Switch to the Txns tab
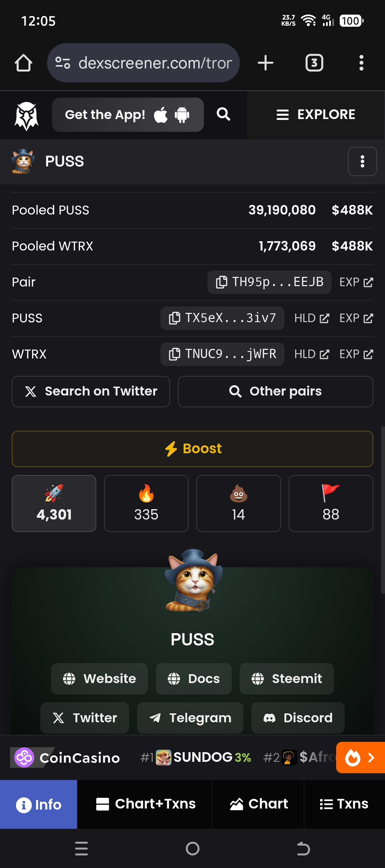The image size is (385, 868). click(x=344, y=804)
